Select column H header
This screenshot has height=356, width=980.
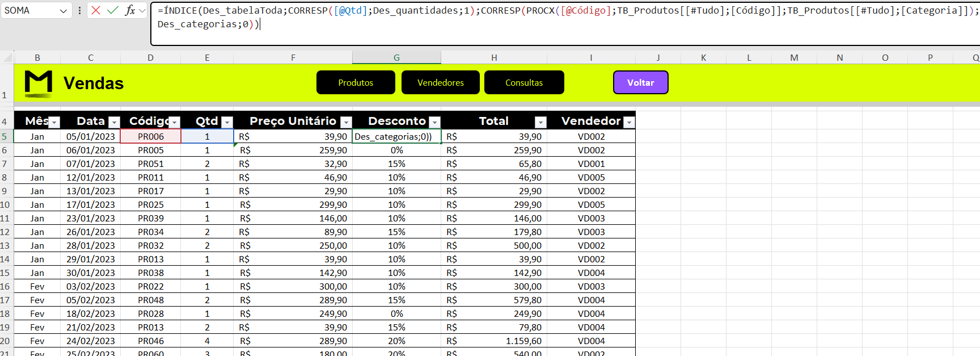(x=494, y=57)
